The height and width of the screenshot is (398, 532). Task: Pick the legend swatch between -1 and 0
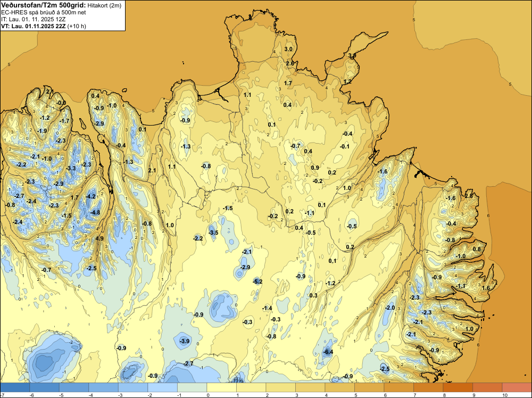192,387
